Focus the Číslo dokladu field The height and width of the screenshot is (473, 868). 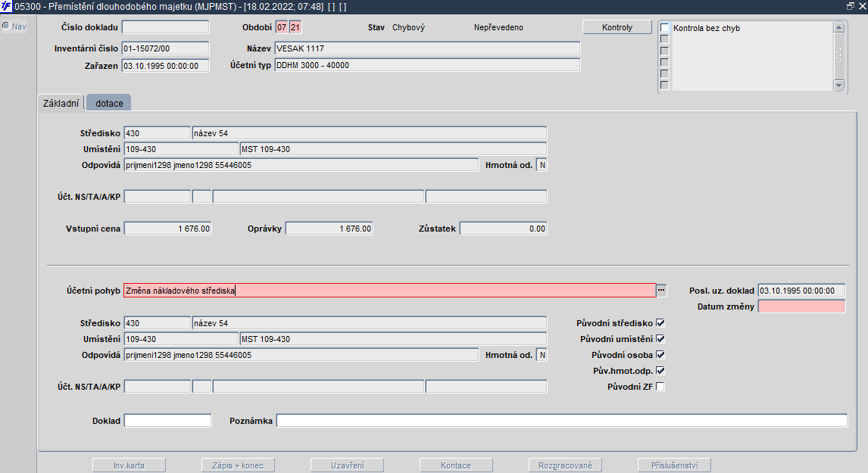pos(166,27)
